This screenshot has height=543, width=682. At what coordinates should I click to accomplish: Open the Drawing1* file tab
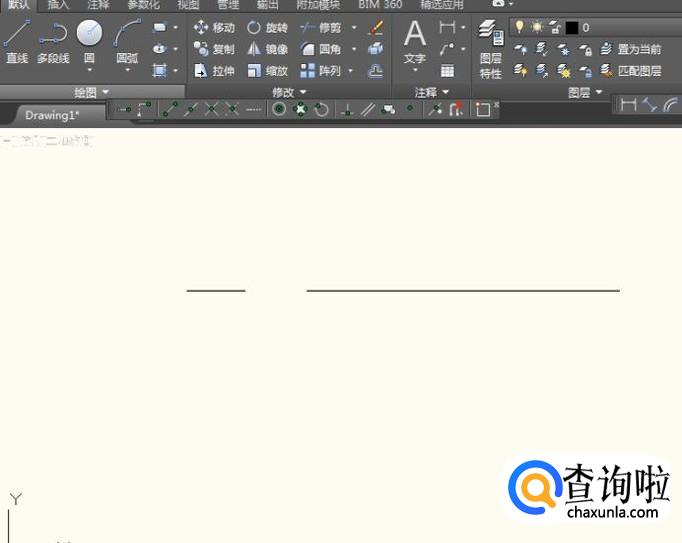pos(52,115)
